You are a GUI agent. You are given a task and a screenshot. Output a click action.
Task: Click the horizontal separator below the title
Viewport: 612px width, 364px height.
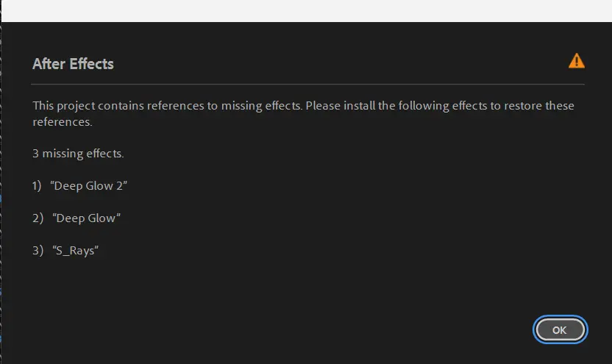308,85
